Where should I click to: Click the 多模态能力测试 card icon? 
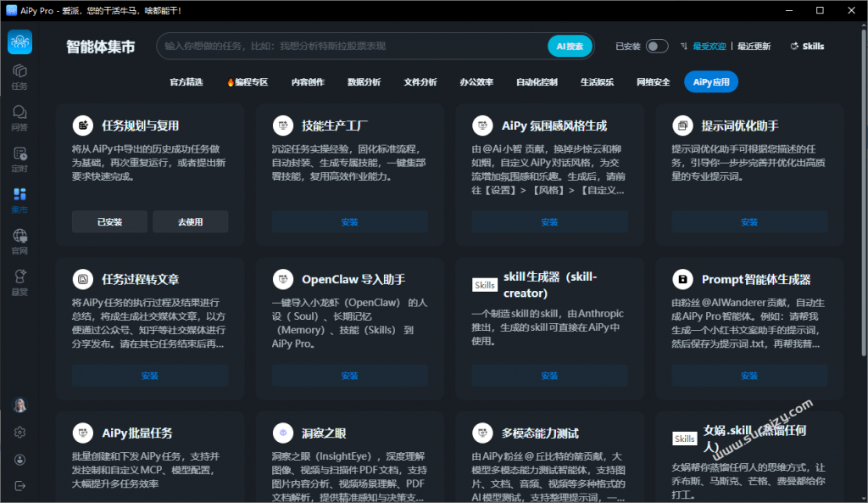coord(482,433)
